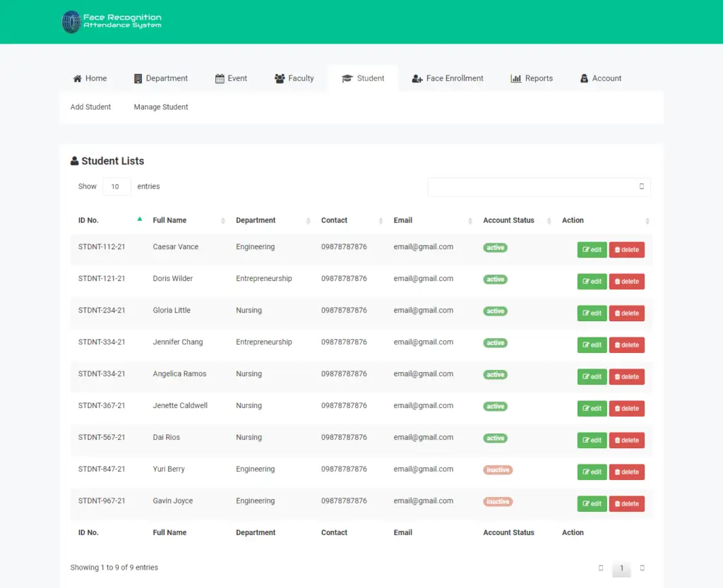Toggle ID No. column sort order
Screen dimensions: 723x588
pos(139,220)
